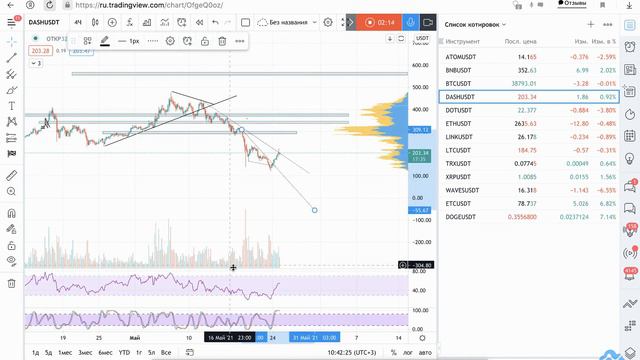The height and width of the screenshot is (360, 640).
Task: Save chart layout Без названия
Action: point(282,22)
